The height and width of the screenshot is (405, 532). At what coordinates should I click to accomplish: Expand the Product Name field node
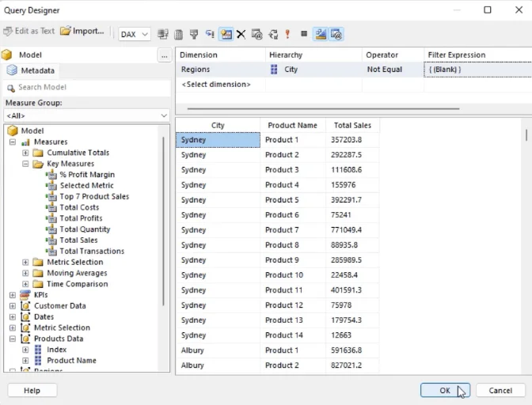point(25,360)
